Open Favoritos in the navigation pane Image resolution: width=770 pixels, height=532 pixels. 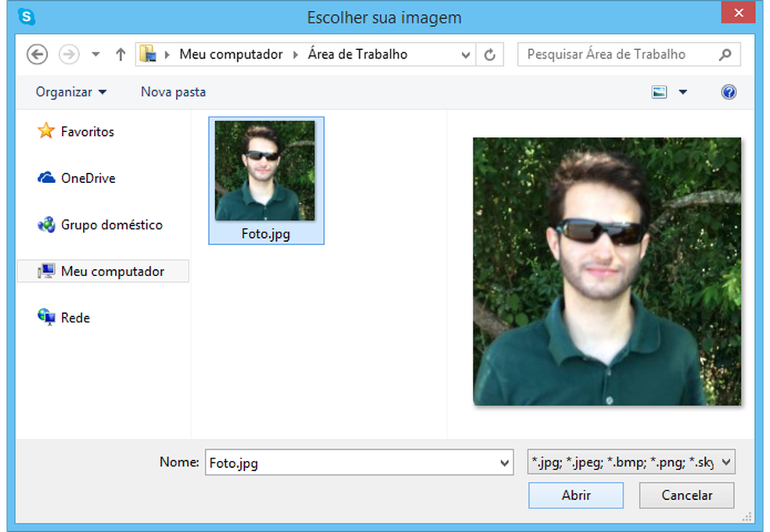click(88, 131)
